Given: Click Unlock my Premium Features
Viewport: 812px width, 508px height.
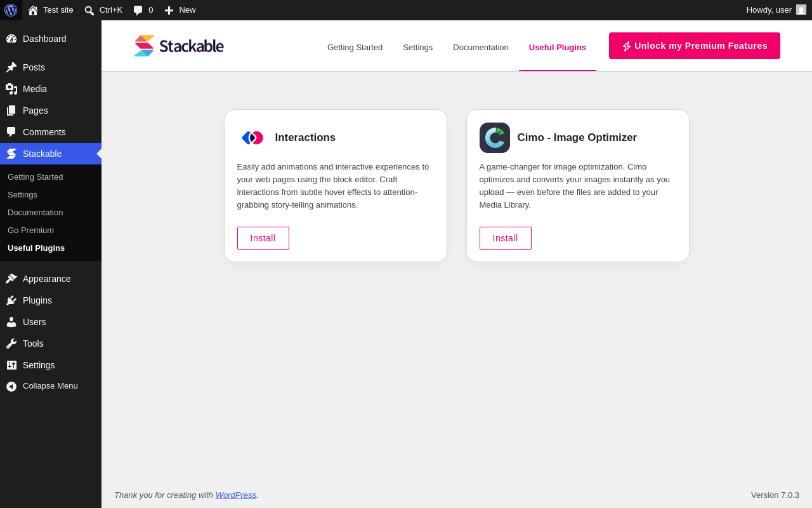Looking at the screenshot, I should pos(695,46).
